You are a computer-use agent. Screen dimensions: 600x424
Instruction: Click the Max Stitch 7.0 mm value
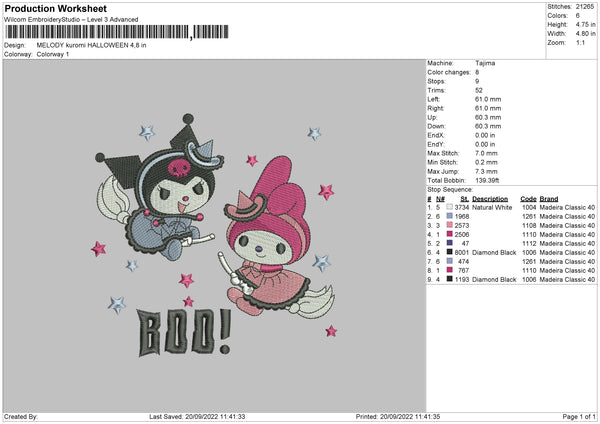click(x=486, y=153)
